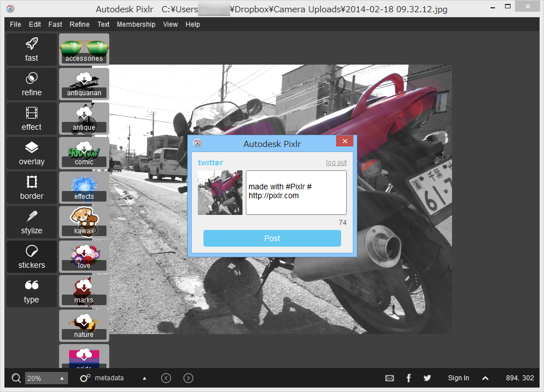Viewport: 544px width, 392px height.
Task: Download the nature sticker pack
Action: point(84,326)
